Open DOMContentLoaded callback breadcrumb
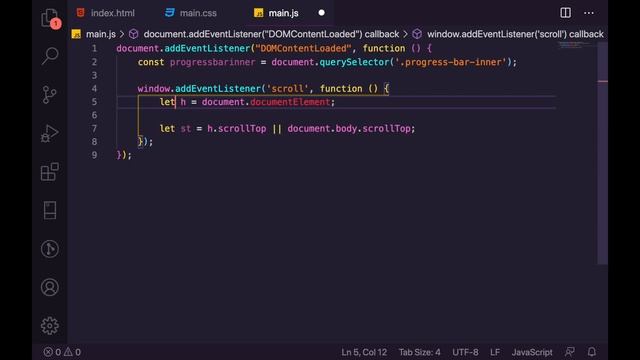 click(x=271, y=34)
